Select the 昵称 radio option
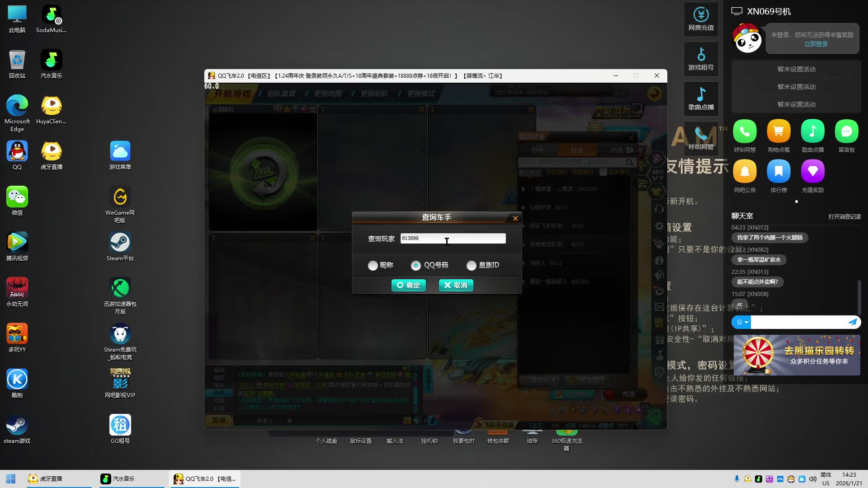The height and width of the screenshot is (488, 868). [373, 265]
